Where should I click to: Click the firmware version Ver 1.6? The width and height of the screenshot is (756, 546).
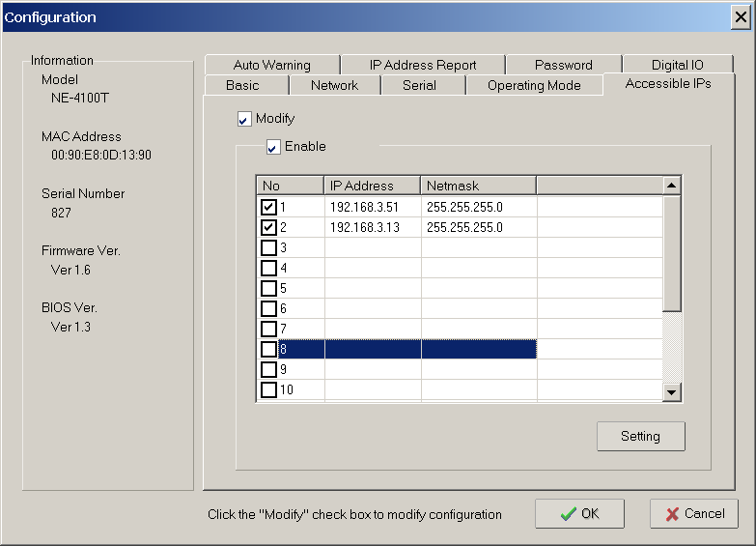coord(70,270)
